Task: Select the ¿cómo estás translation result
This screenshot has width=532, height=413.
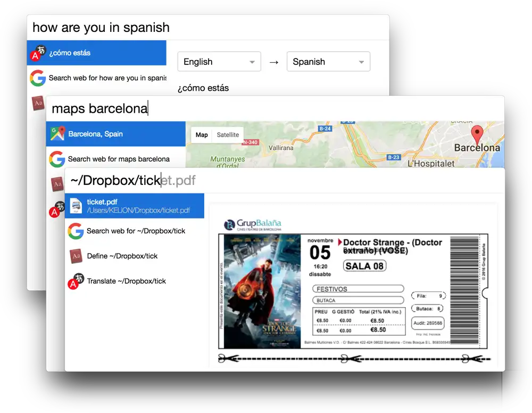Action: [97, 53]
